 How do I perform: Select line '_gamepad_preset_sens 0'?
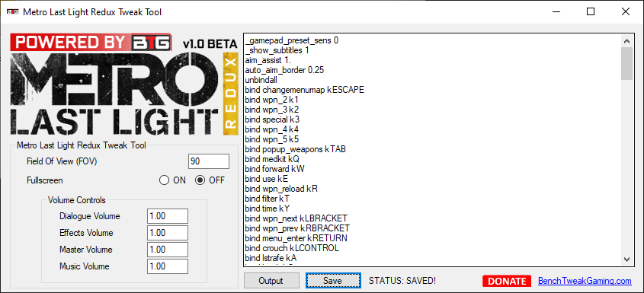point(292,40)
